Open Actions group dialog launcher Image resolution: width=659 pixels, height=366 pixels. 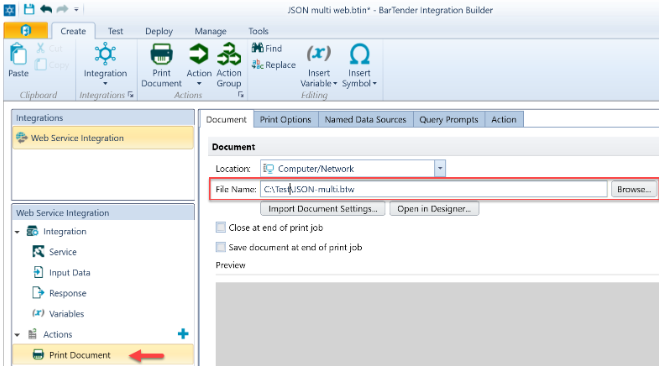pyautogui.click(x=241, y=95)
